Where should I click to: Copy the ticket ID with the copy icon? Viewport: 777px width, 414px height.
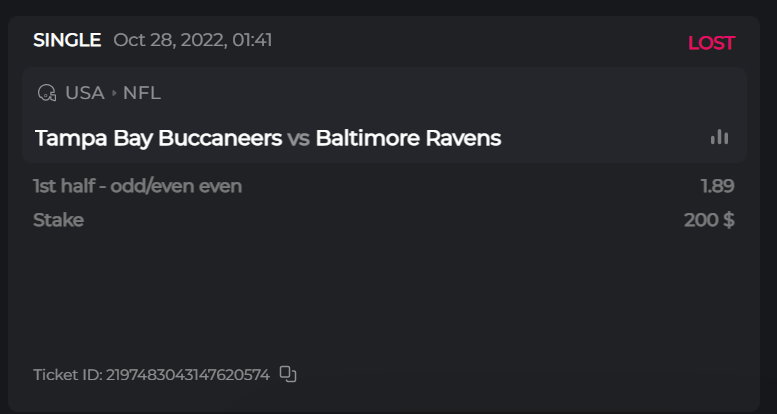pos(288,374)
